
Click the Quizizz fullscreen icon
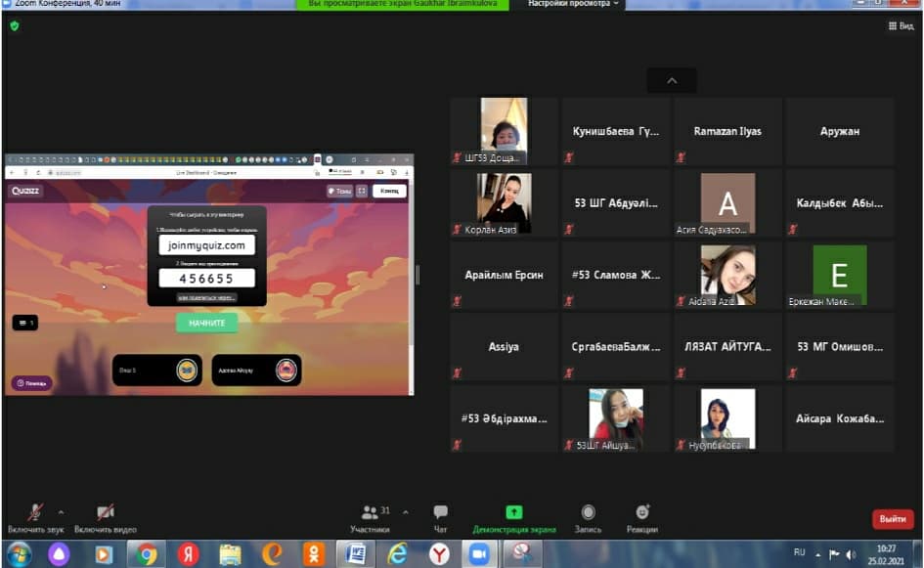point(362,192)
